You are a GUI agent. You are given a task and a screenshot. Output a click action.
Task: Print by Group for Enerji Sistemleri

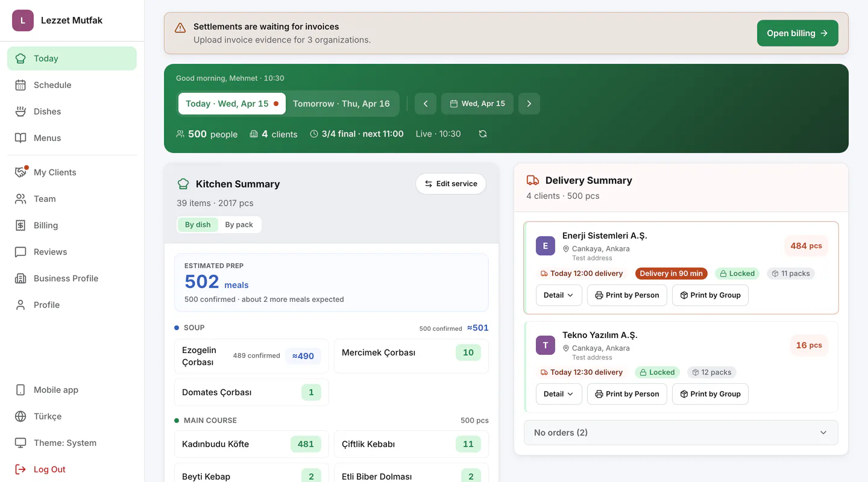(710, 295)
